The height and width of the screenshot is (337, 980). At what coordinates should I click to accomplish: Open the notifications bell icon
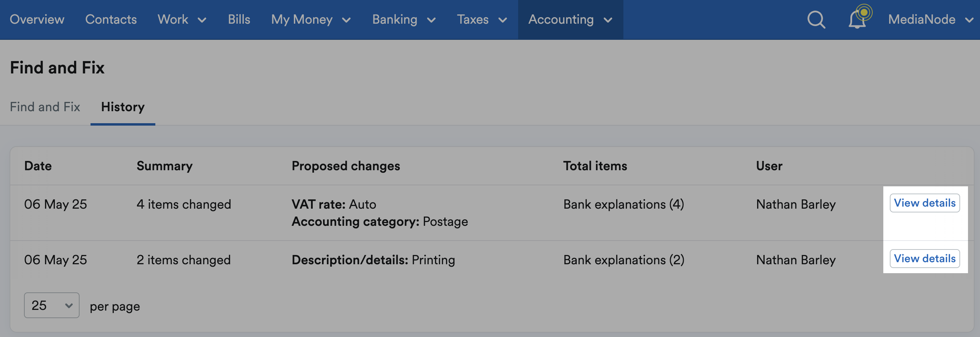click(858, 20)
